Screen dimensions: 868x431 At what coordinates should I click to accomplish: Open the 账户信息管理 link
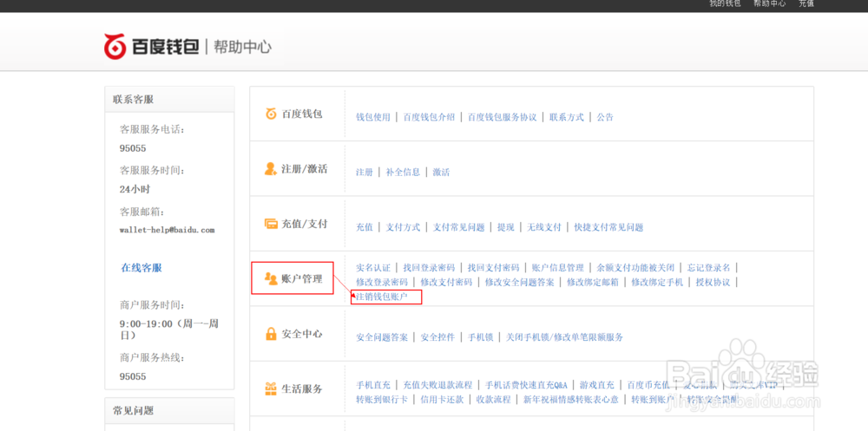point(558,268)
